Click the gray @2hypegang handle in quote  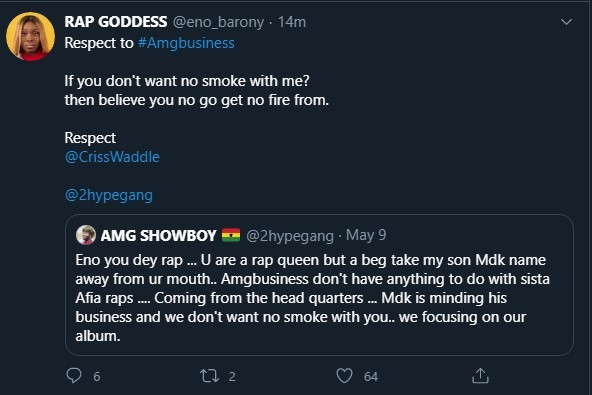(290, 236)
